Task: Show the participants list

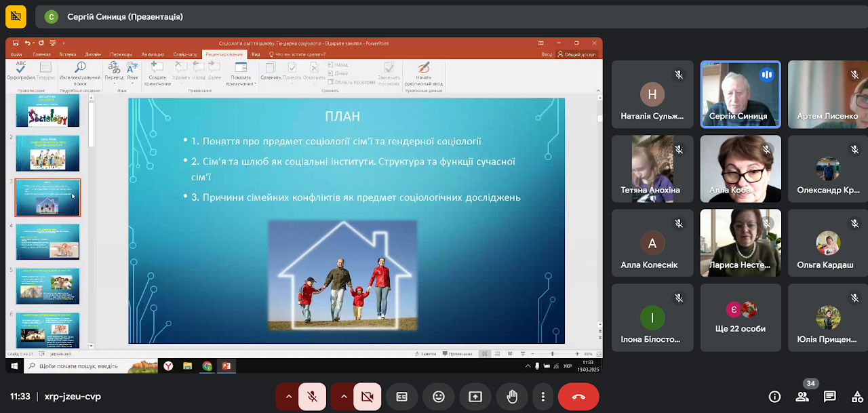Action: [x=802, y=397]
